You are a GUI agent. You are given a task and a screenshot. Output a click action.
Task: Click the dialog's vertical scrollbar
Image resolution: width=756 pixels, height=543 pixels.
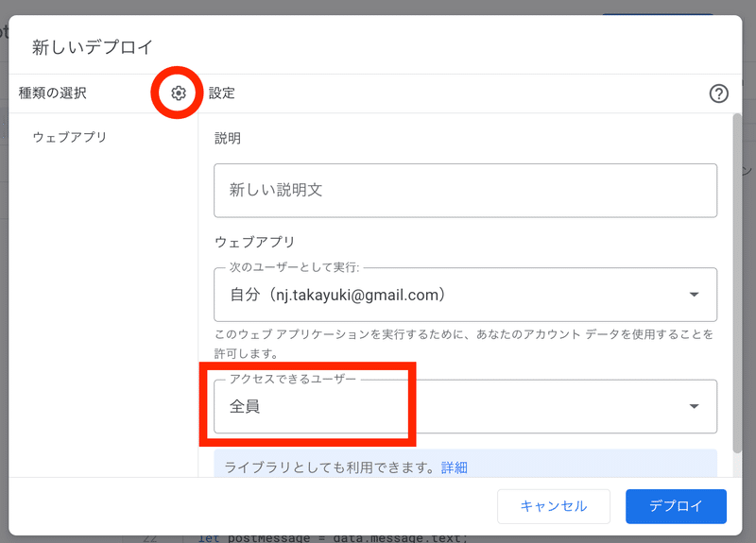click(737, 283)
